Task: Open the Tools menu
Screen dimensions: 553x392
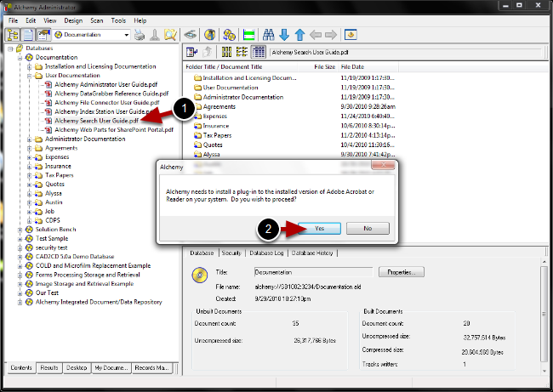Action: [x=118, y=20]
